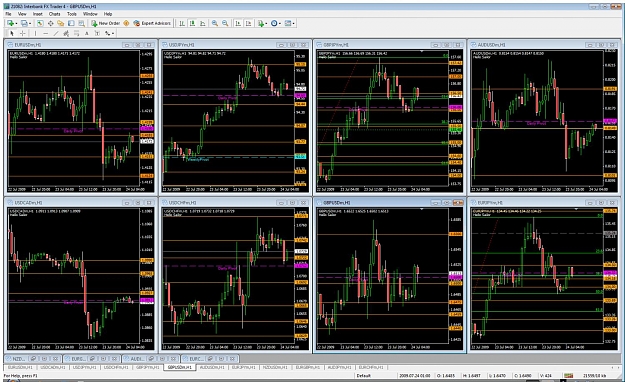This screenshot has height=382, width=625.
Task: Open the Profiles toolbar icon
Action: click(24, 24)
